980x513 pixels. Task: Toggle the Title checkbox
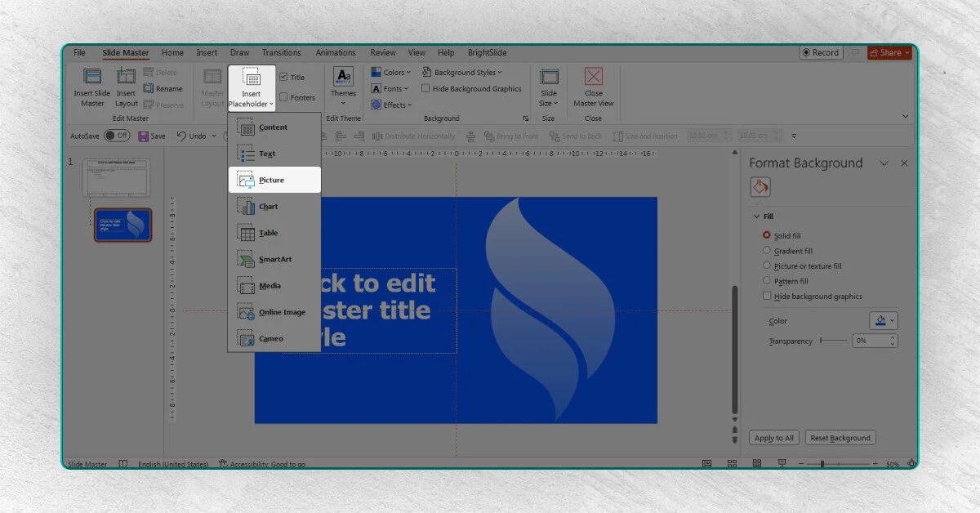[x=283, y=78]
